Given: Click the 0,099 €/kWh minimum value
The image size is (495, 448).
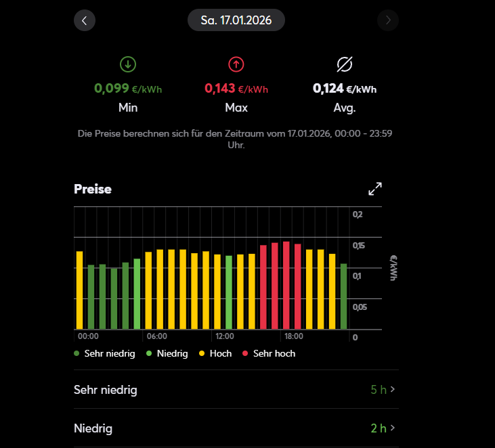Looking at the screenshot, I should (x=128, y=89).
